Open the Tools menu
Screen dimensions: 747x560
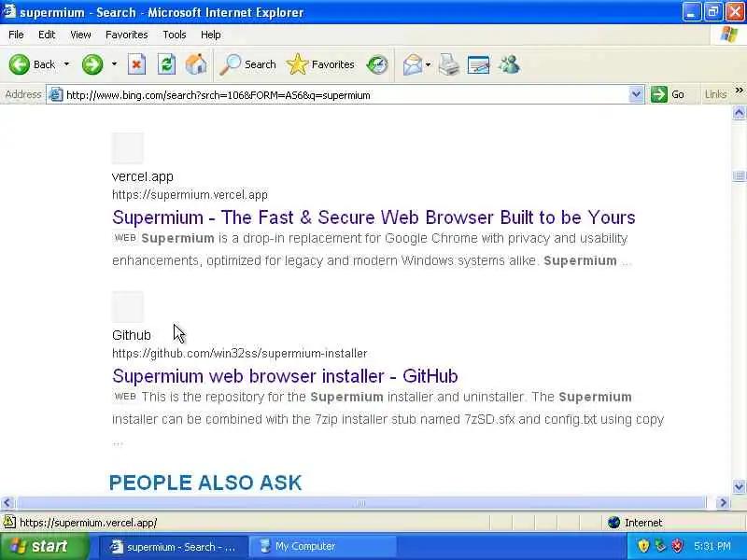click(x=175, y=35)
